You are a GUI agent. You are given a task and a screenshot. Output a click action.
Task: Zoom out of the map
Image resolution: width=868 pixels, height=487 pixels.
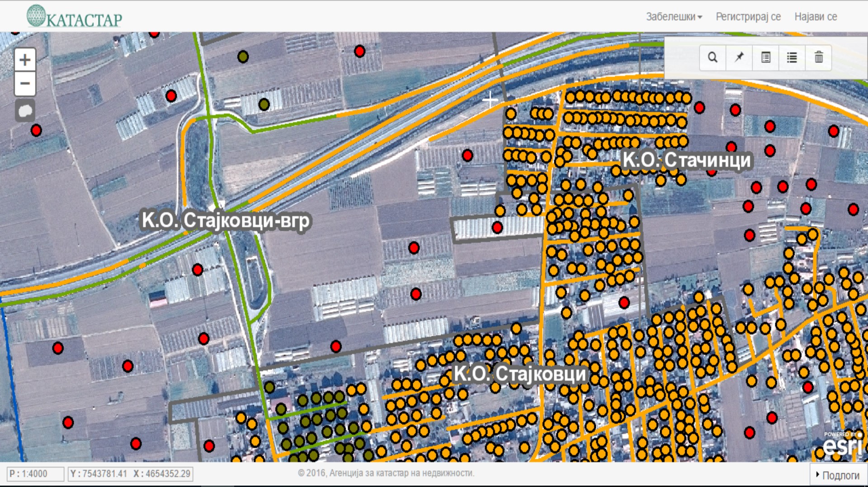tap(25, 84)
